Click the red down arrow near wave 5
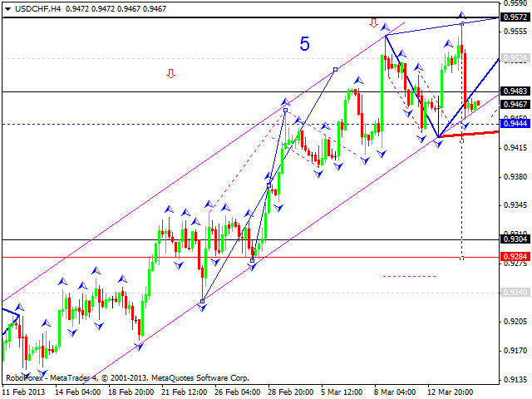The width and height of the screenshot is (532, 399). (374, 23)
